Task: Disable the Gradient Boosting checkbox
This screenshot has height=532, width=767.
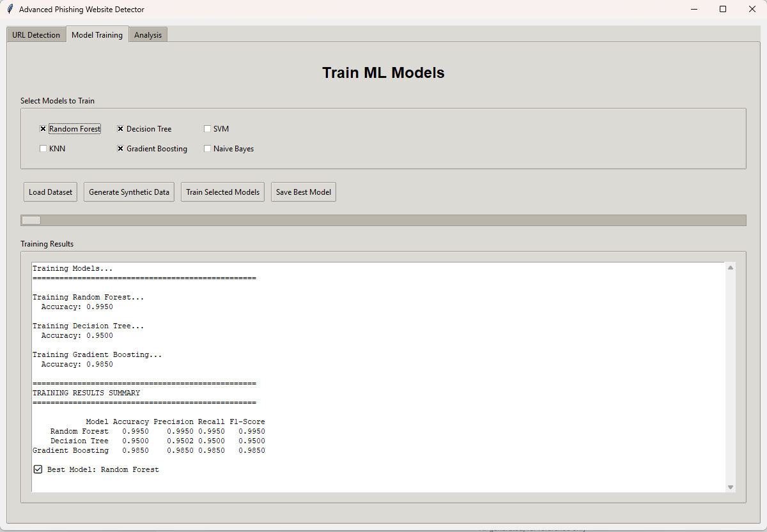Action: click(x=120, y=149)
